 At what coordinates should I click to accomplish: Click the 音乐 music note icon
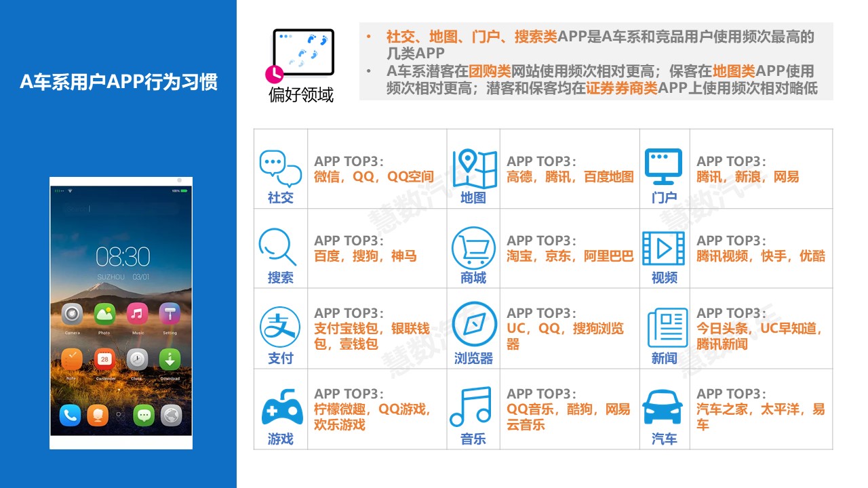click(471, 407)
